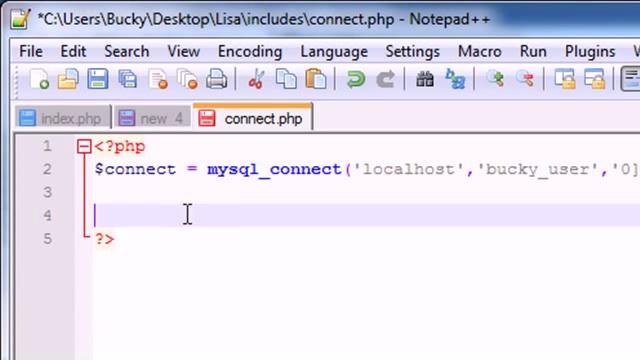Open the View menu
The height and width of the screenshot is (360, 640).
point(184,51)
